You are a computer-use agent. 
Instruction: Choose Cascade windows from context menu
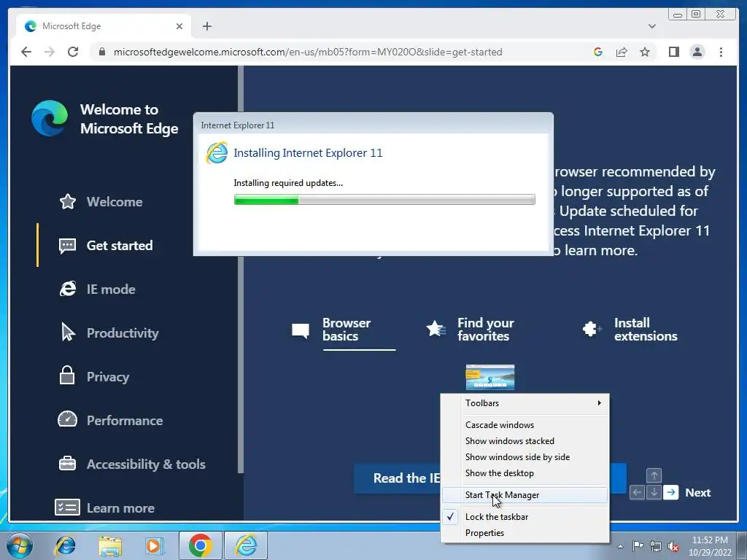[525, 425]
